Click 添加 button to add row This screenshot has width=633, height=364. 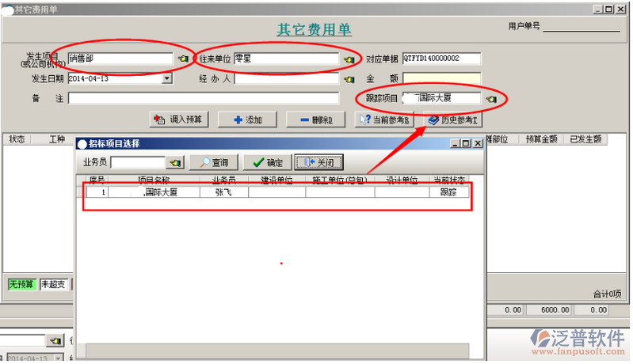point(247,119)
